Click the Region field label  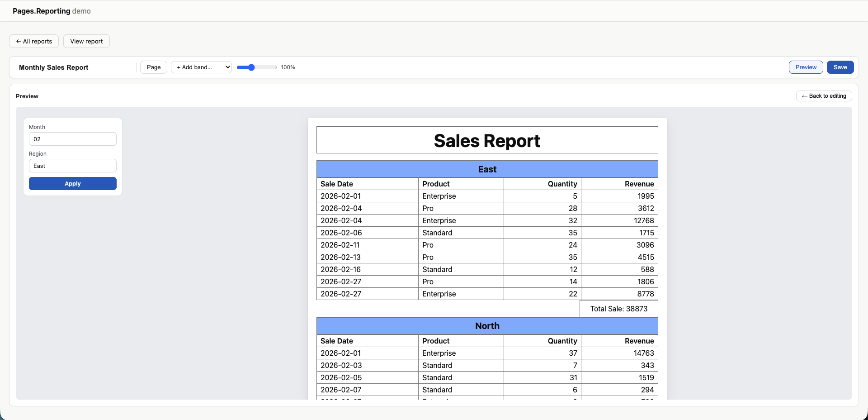coord(38,154)
